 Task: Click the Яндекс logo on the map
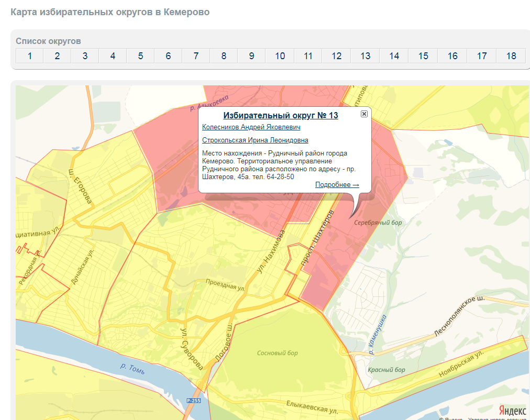(512, 411)
